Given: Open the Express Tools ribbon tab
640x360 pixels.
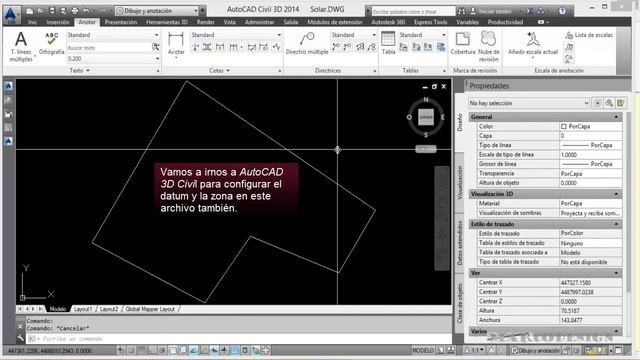Looking at the screenshot, I should 431,22.
